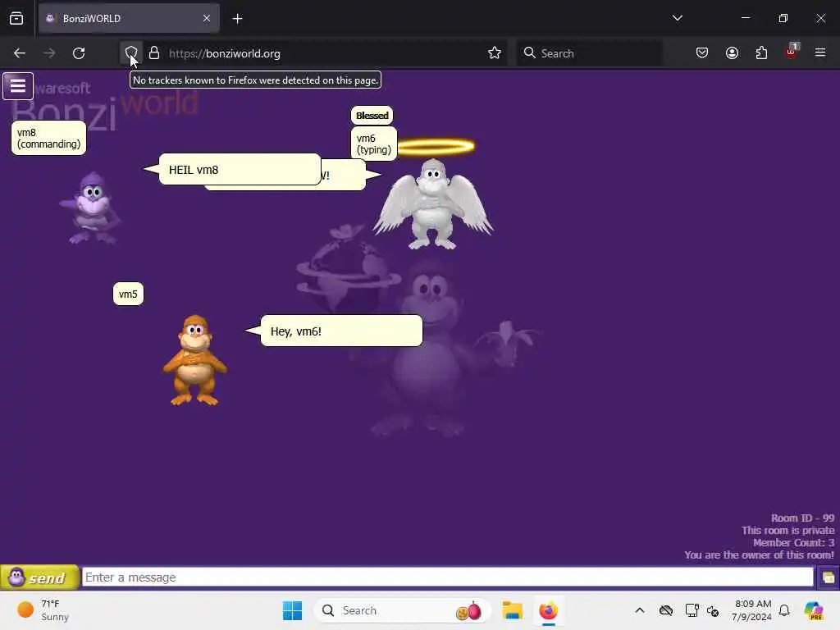Screen dimensions: 840x630
Task: Click the Enter a message input field
Action: pyautogui.click(x=447, y=577)
